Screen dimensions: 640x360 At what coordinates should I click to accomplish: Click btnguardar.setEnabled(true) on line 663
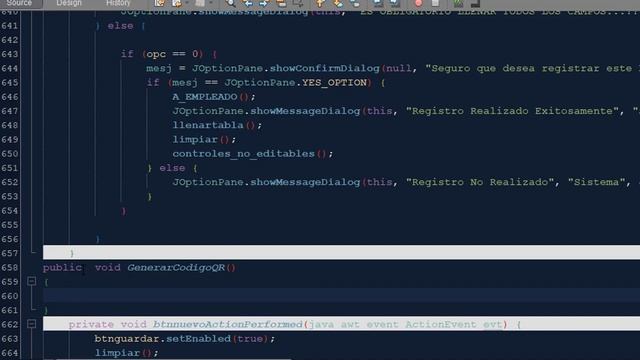[x=184, y=339]
